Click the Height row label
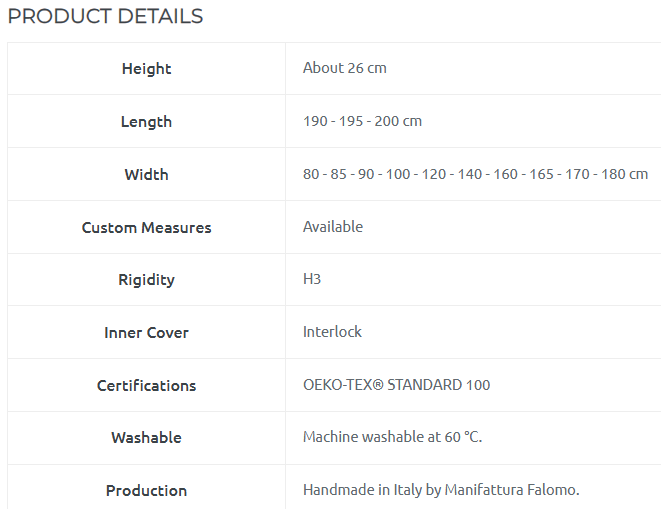 [146, 69]
